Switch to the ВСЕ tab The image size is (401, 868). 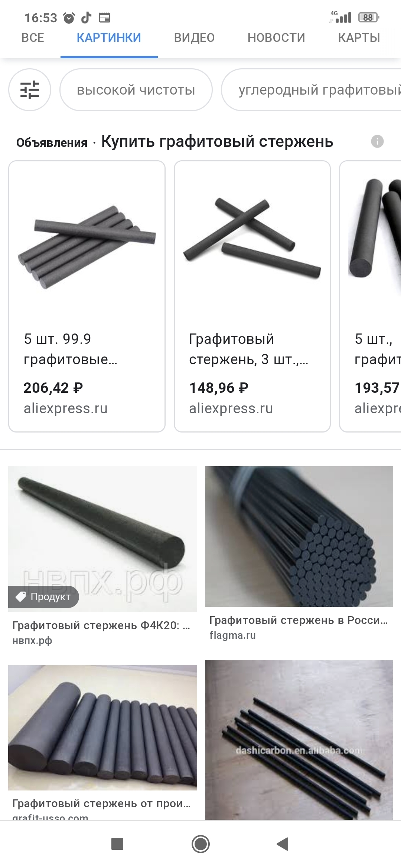pos(33,38)
